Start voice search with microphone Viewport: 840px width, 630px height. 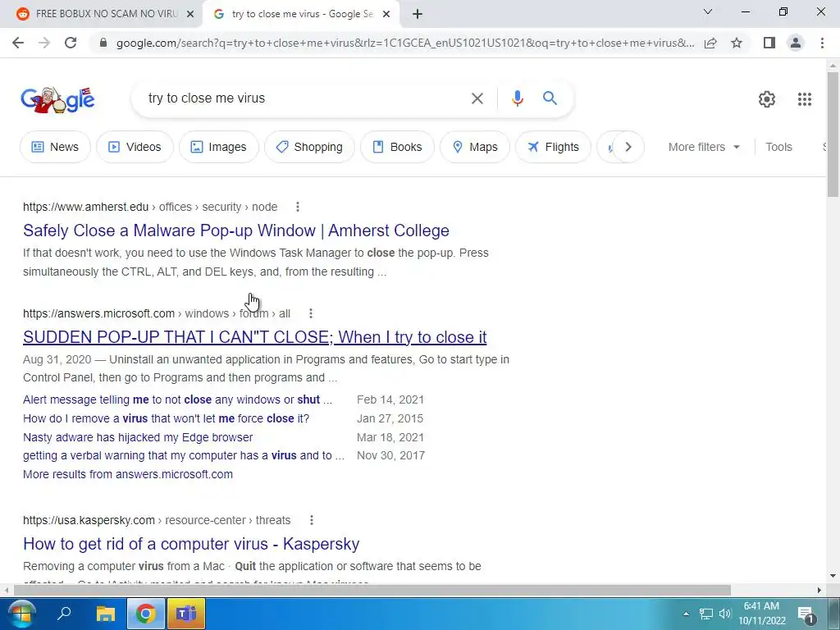pyautogui.click(x=517, y=98)
